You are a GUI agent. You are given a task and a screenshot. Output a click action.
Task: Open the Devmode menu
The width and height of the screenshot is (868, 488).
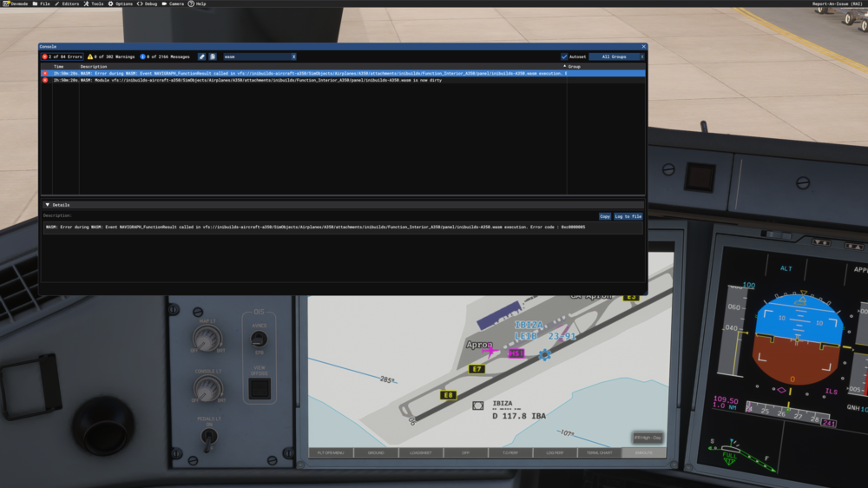(16, 3)
